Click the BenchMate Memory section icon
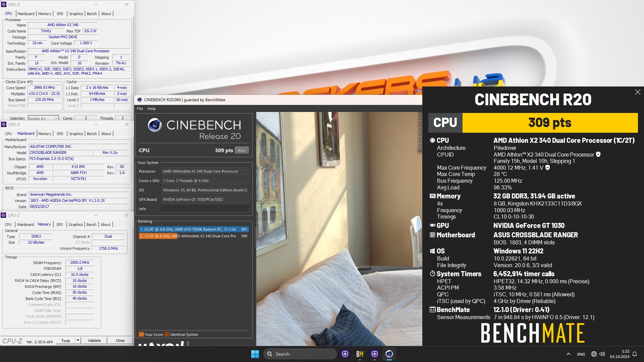Viewport: 644px width, 362px height. tap(432, 196)
